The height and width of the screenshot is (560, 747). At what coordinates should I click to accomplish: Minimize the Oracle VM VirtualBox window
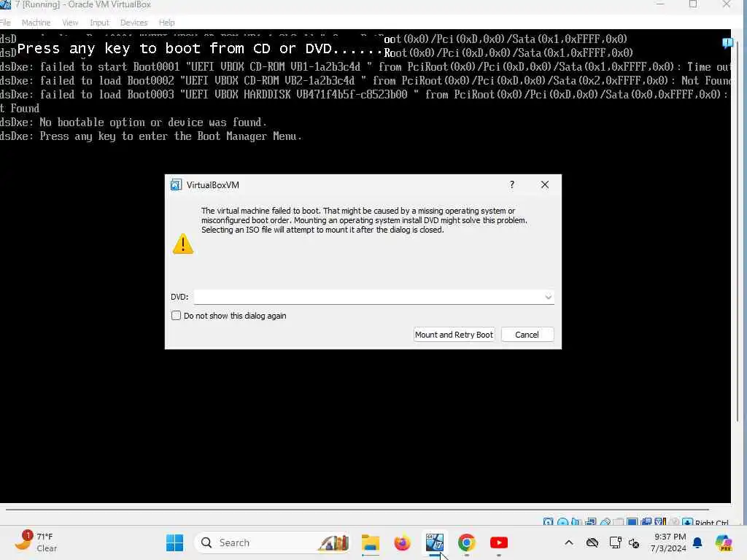660,4
